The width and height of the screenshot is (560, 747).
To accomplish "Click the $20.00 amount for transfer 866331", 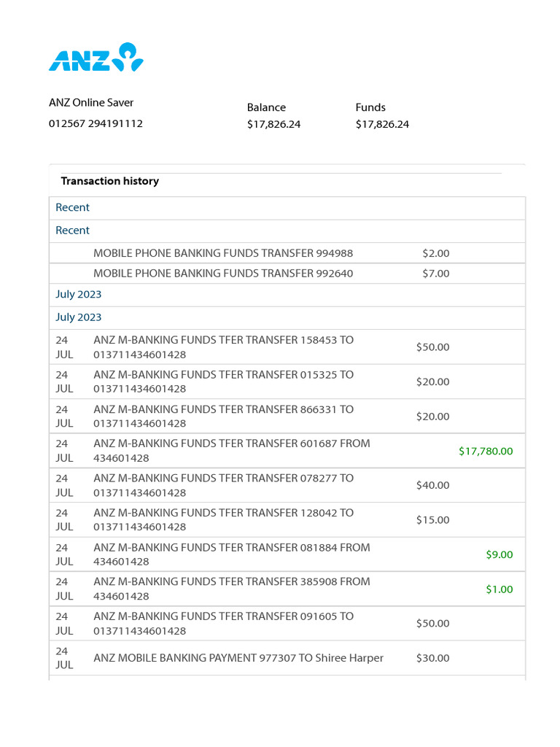I will 433,417.
